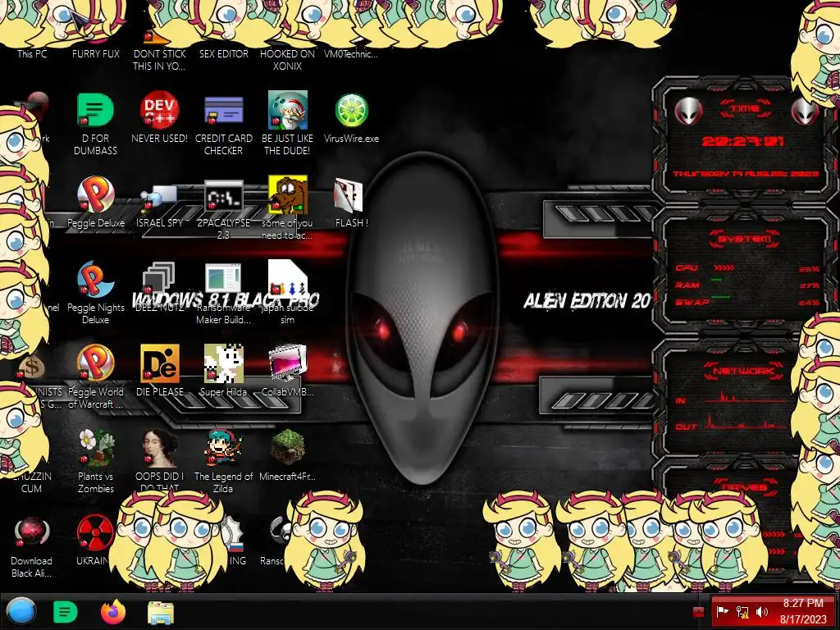Launch Firefox from the taskbar

click(x=113, y=612)
